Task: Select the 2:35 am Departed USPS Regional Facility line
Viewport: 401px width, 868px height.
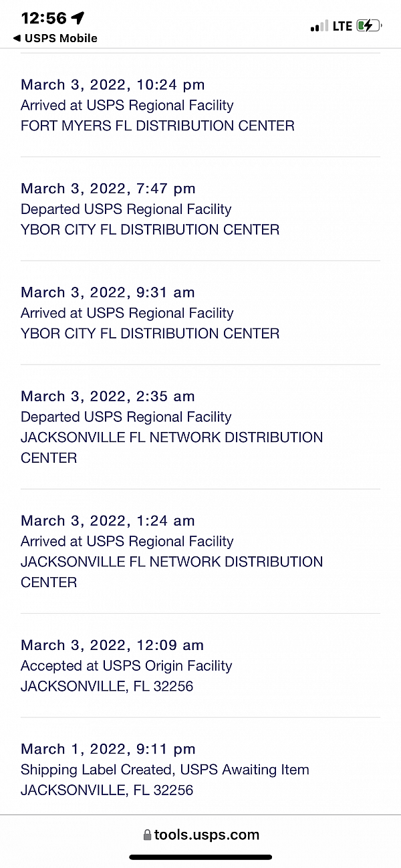Action: click(x=126, y=417)
